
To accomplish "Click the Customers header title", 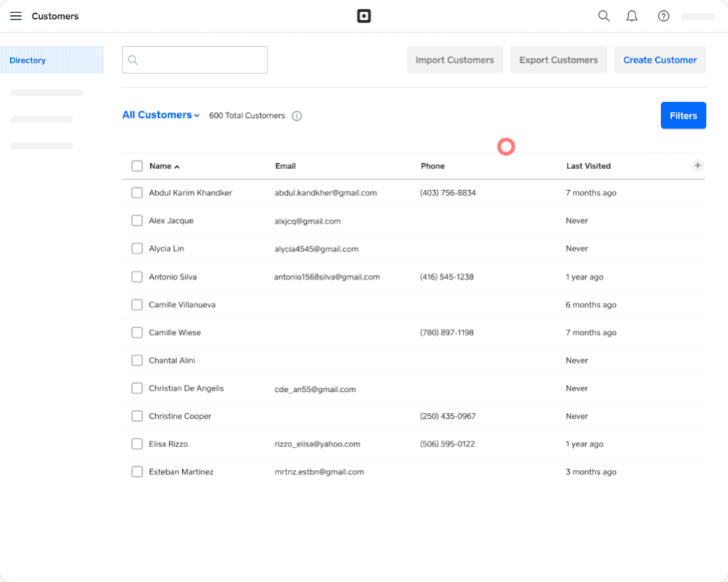I will (55, 16).
